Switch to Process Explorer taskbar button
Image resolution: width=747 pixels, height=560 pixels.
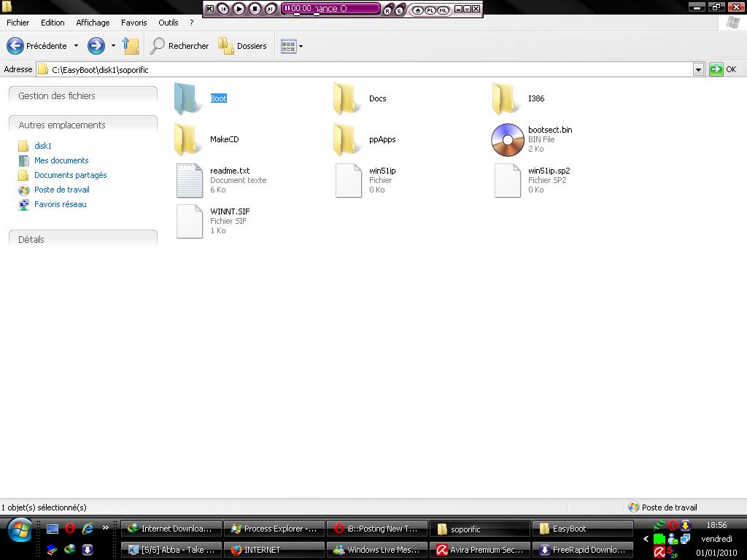(274, 529)
